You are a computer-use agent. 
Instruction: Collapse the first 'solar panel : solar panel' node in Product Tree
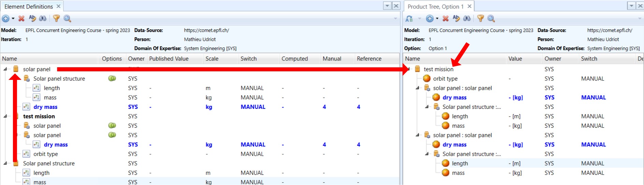[x=418, y=88]
